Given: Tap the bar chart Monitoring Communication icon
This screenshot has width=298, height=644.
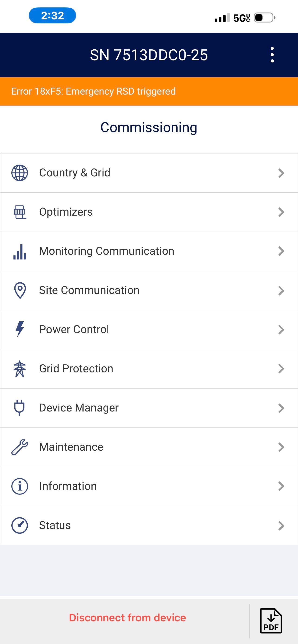Looking at the screenshot, I should 19,251.
